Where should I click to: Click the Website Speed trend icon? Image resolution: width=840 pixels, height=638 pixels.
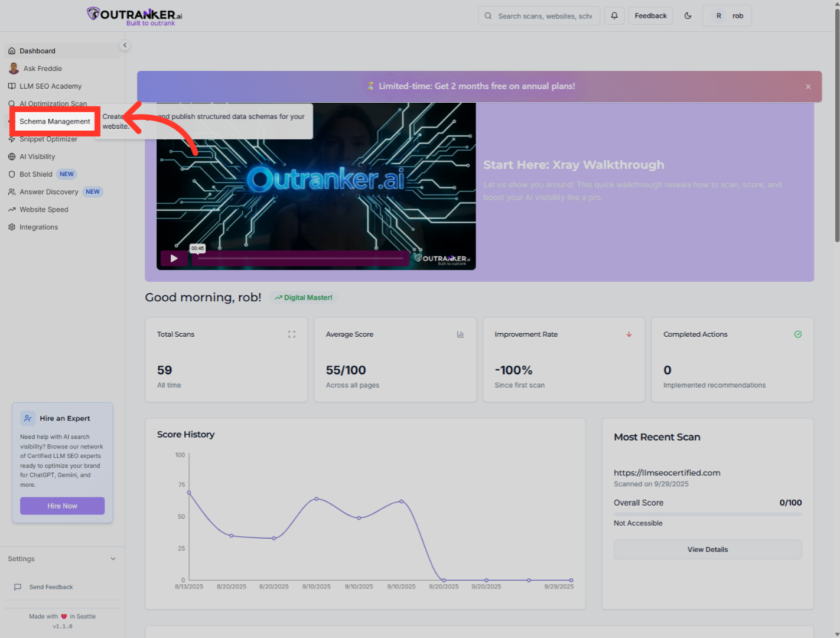pos(12,210)
